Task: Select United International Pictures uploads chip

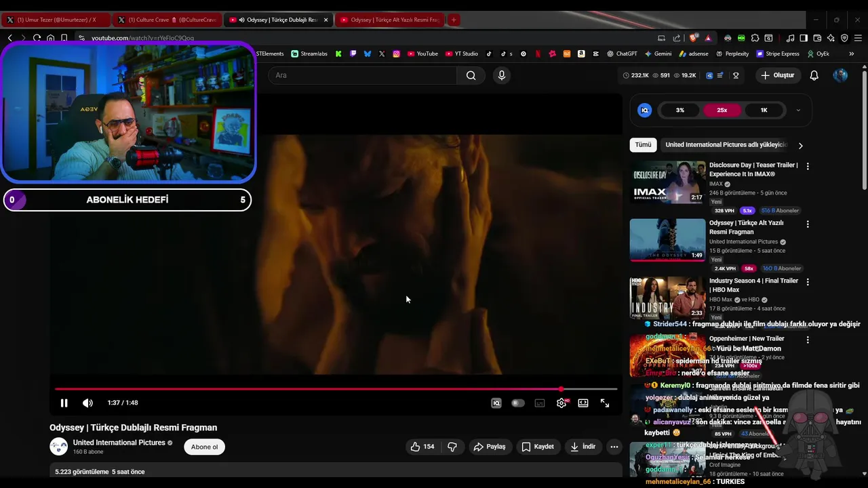Action: pos(726,144)
